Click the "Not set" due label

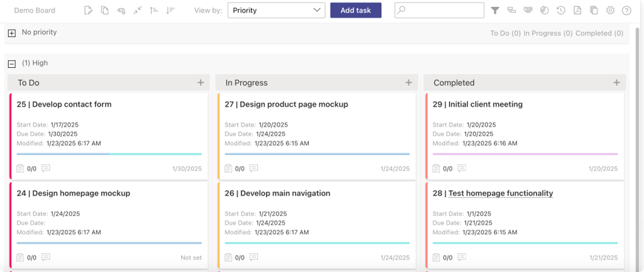[x=191, y=258]
